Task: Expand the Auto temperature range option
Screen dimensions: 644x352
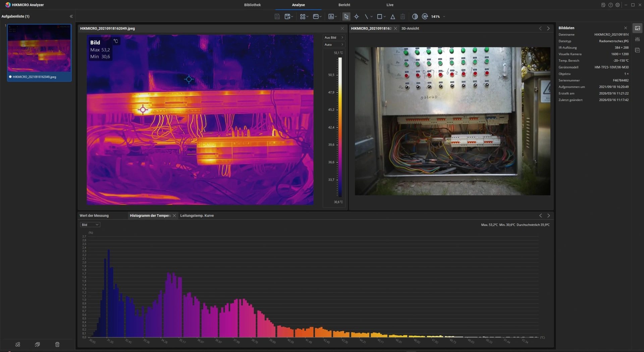Action: pos(334,45)
